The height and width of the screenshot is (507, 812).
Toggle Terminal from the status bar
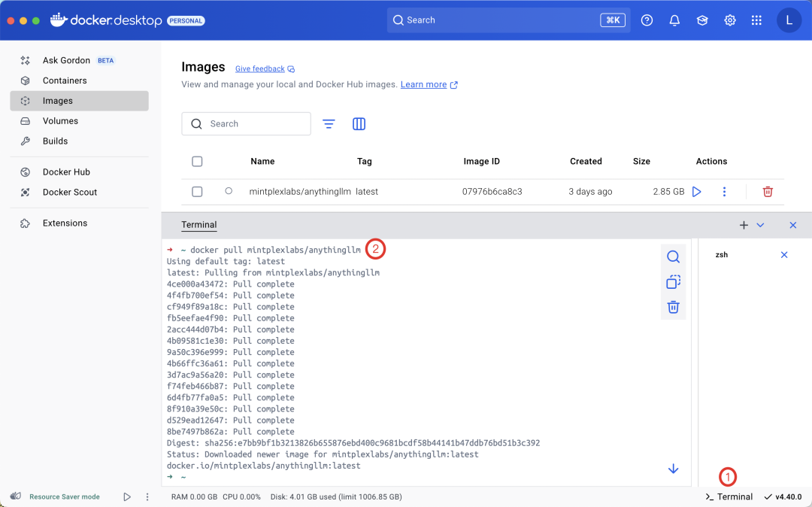[729, 496]
